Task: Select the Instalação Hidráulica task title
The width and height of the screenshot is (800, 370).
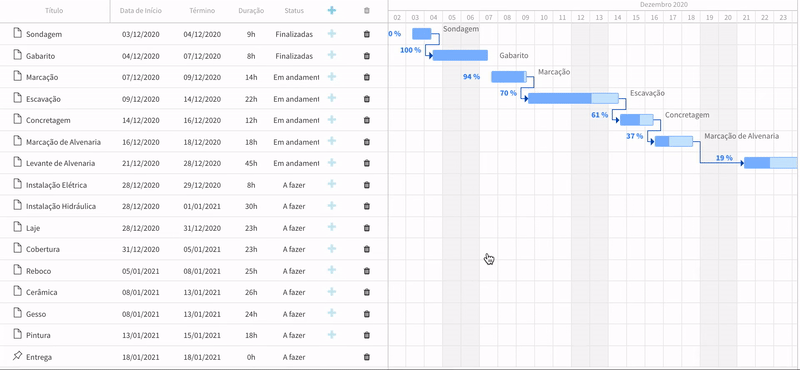Action: point(61,206)
